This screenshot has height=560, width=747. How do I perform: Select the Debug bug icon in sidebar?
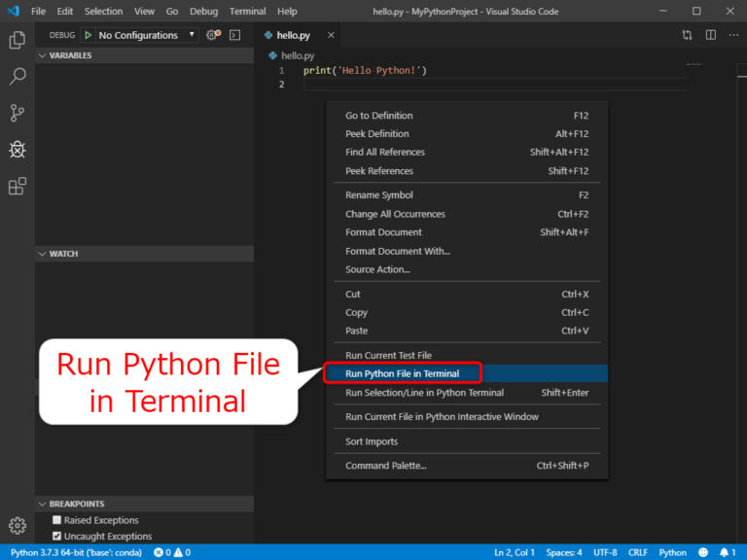click(x=18, y=150)
